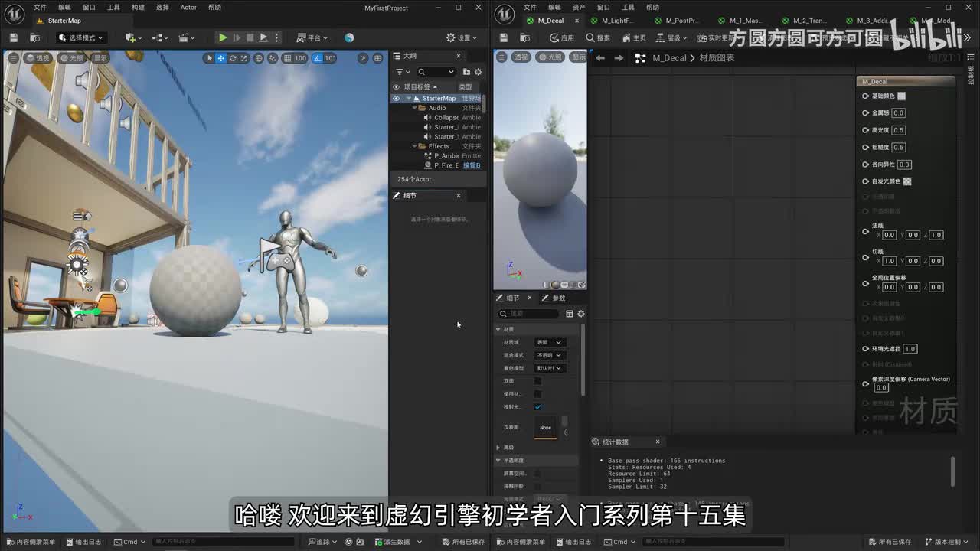Click the details table view icon
This screenshot has height=551, width=980.
tap(569, 314)
